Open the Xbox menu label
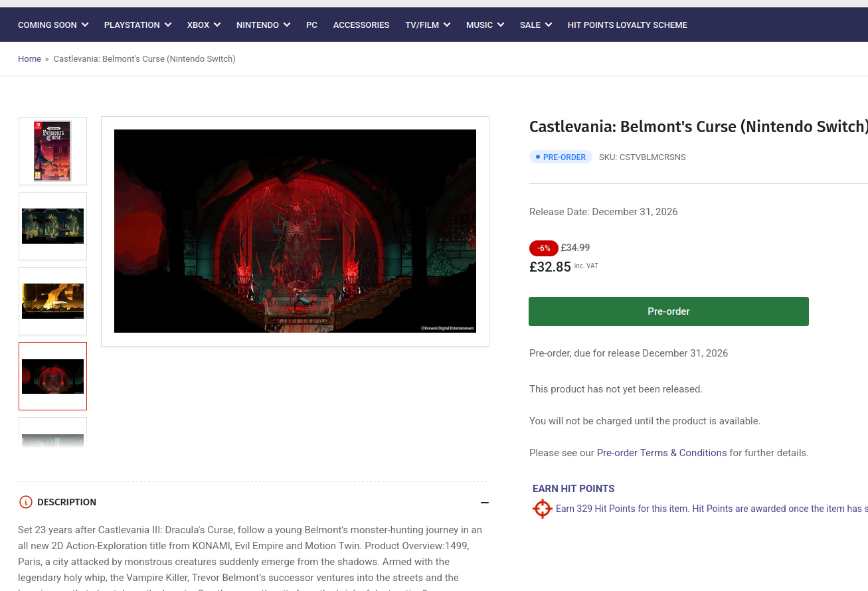The height and width of the screenshot is (591, 868). point(198,25)
